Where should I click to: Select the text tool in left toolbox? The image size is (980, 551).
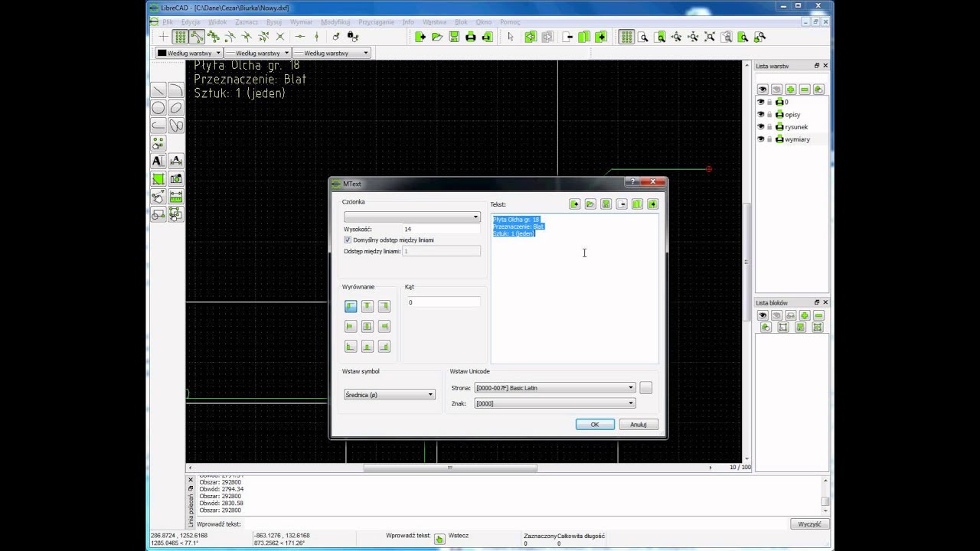(x=158, y=161)
